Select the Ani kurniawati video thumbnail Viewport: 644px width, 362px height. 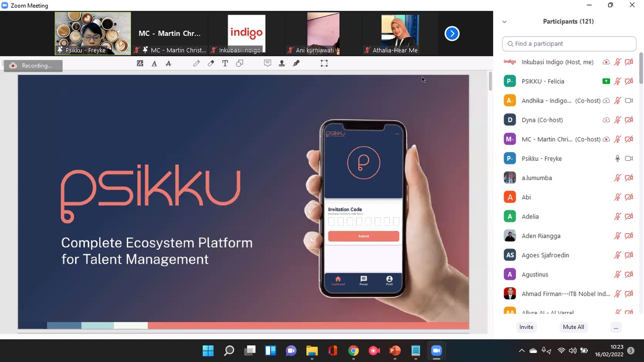[x=324, y=34]
